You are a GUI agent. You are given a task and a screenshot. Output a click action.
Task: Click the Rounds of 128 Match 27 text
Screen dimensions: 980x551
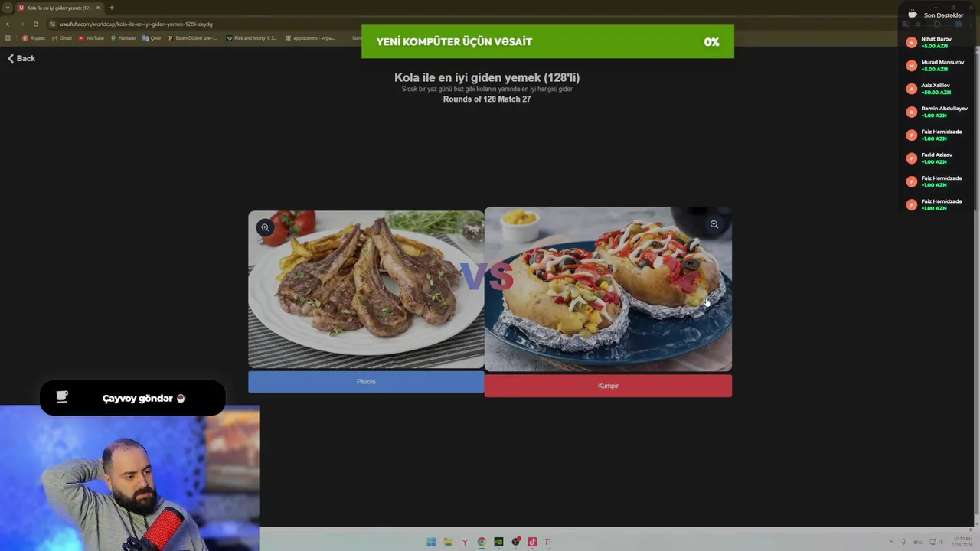487,99
